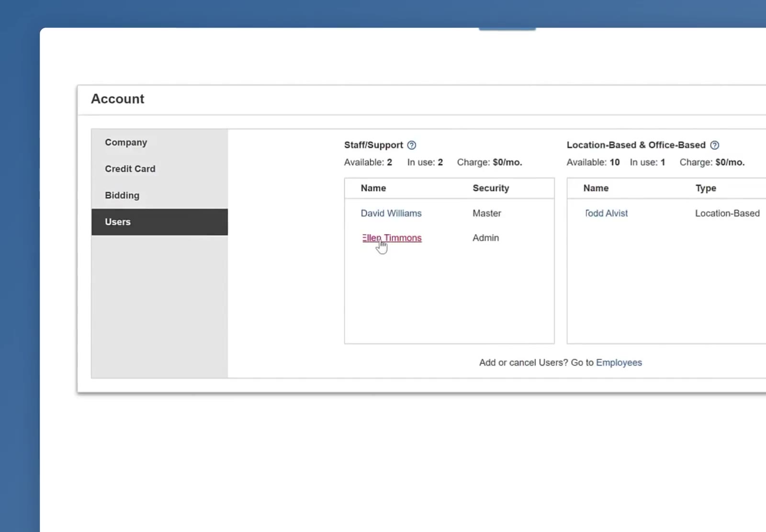Open Todd Alvist user profile
Screen dimensions: 766x532
(606, 213)
